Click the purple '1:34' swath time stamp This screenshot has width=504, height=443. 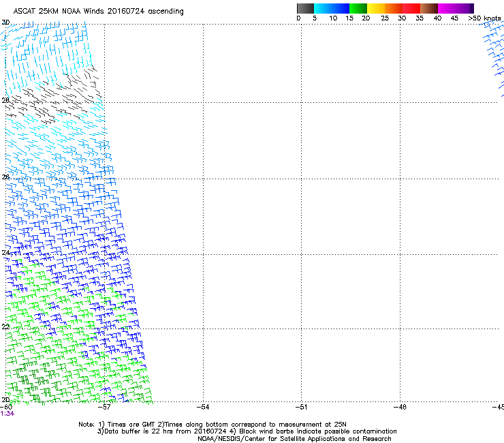point(7,414)
